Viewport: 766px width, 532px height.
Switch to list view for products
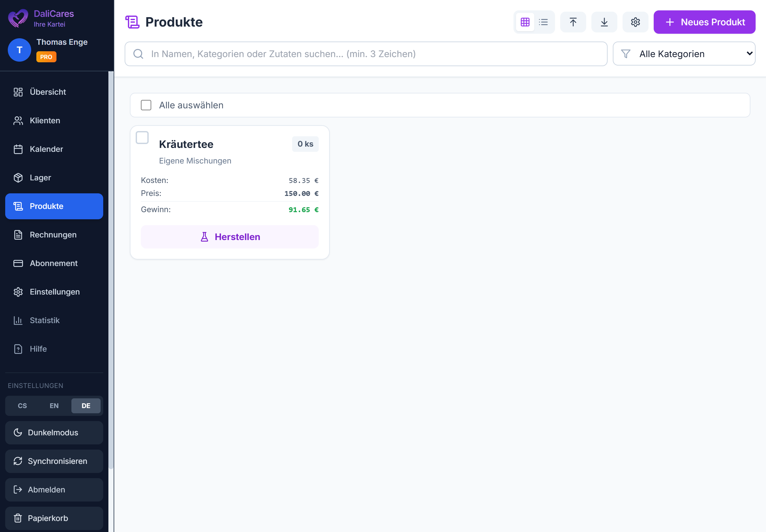544,22
